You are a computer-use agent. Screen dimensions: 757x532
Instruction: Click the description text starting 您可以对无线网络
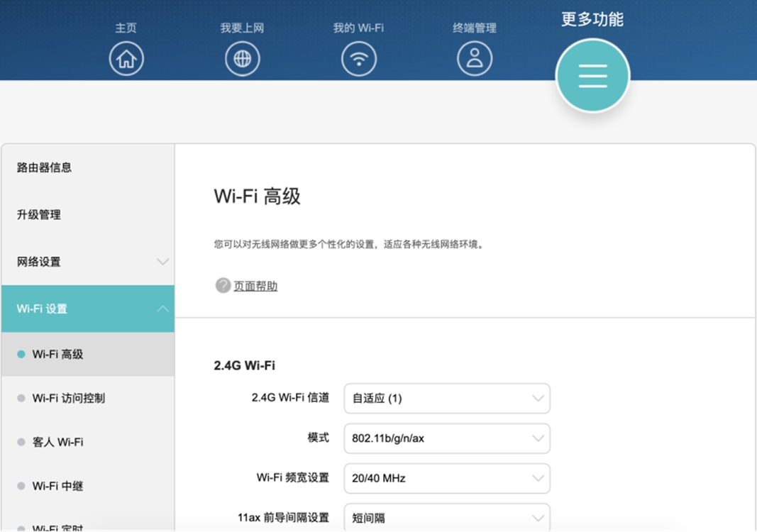[349, 244]
